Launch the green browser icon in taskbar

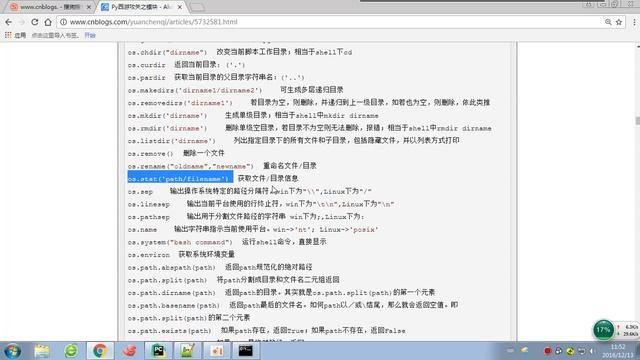point(71,351)
